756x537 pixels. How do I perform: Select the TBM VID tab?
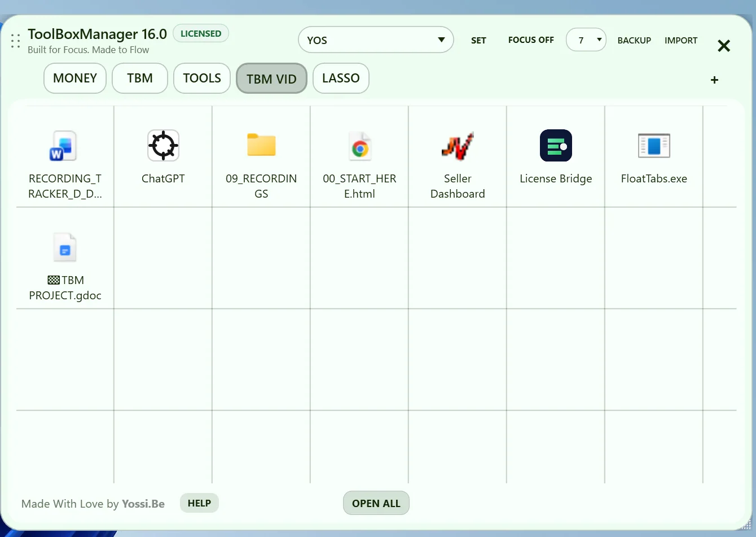coord(271,78)
